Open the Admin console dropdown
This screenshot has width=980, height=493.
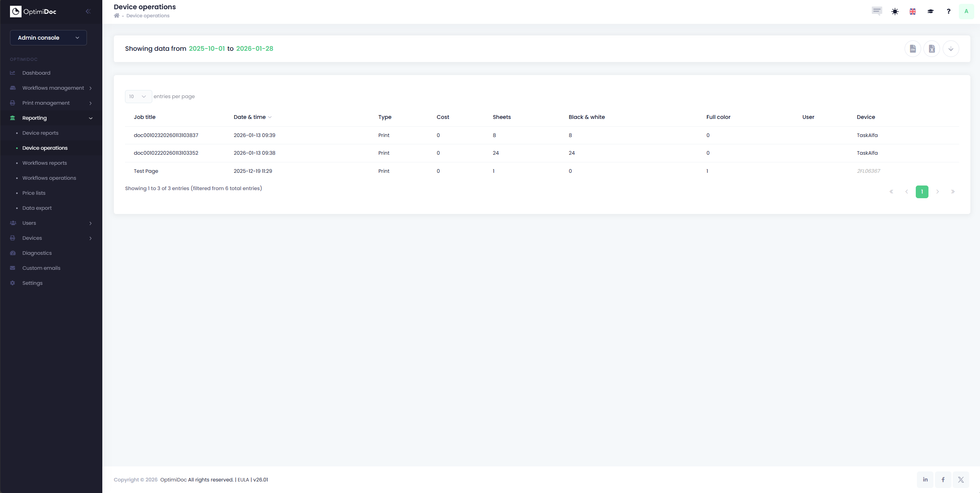48,38
